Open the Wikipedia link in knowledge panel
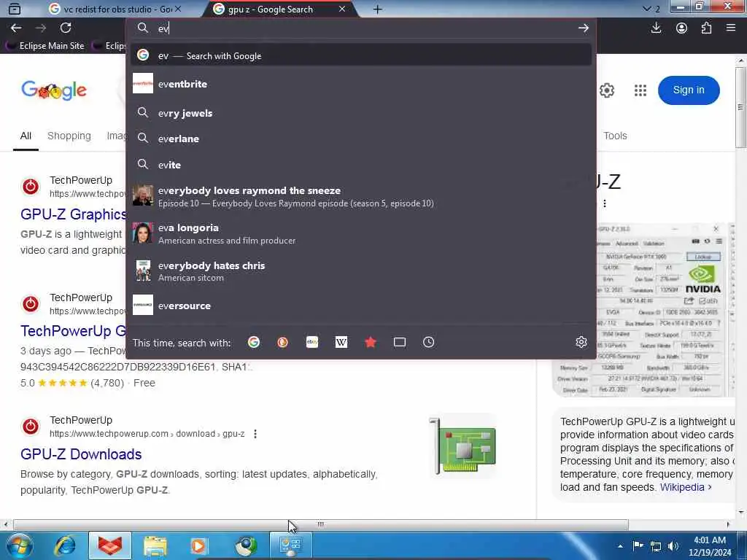Viewport: 747px width, 560px height. (686, 487)
